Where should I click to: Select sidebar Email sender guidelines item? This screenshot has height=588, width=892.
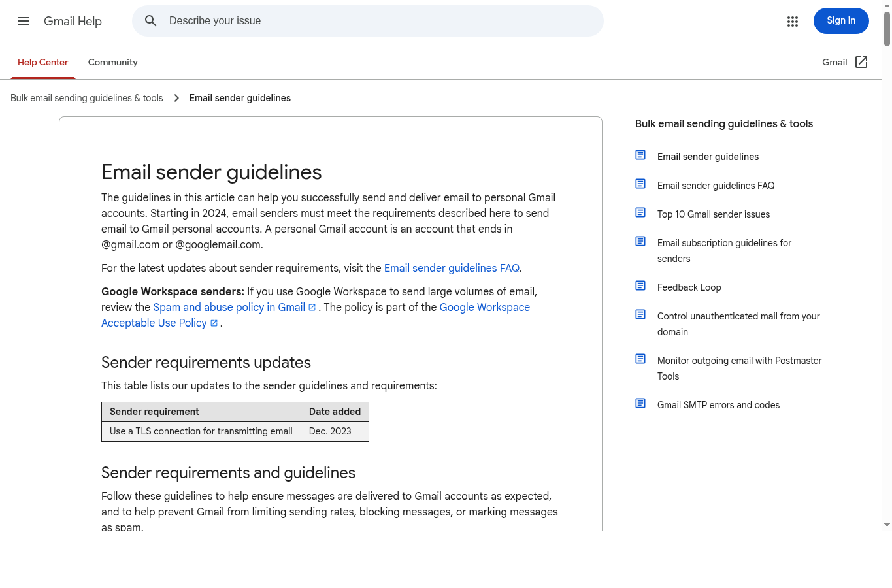708,157
